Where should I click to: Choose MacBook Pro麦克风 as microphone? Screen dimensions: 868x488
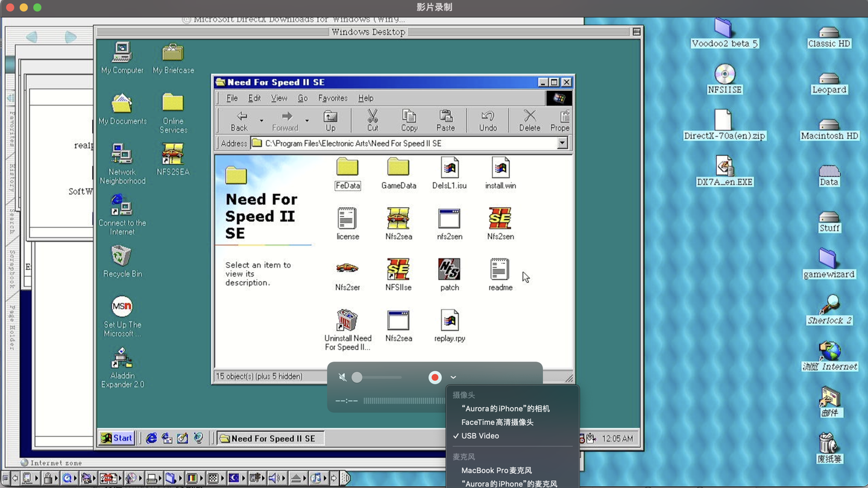496,471
